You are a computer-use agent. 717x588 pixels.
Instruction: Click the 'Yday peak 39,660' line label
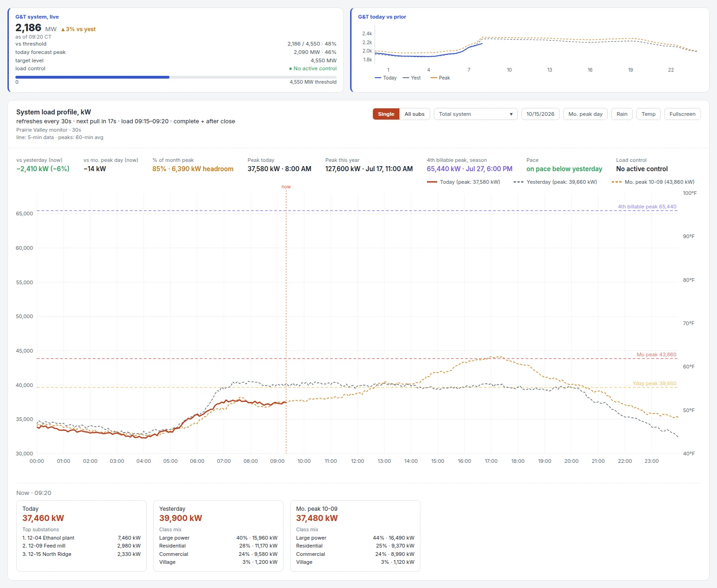[655, 383]
